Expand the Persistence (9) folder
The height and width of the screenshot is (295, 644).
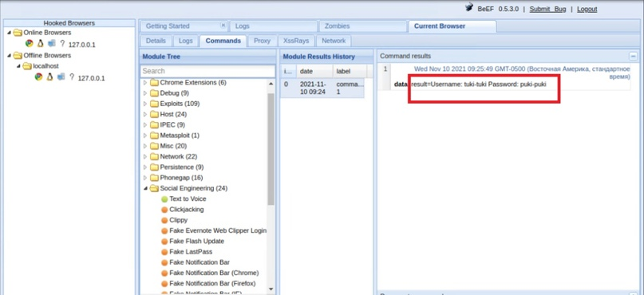[145, 167]
